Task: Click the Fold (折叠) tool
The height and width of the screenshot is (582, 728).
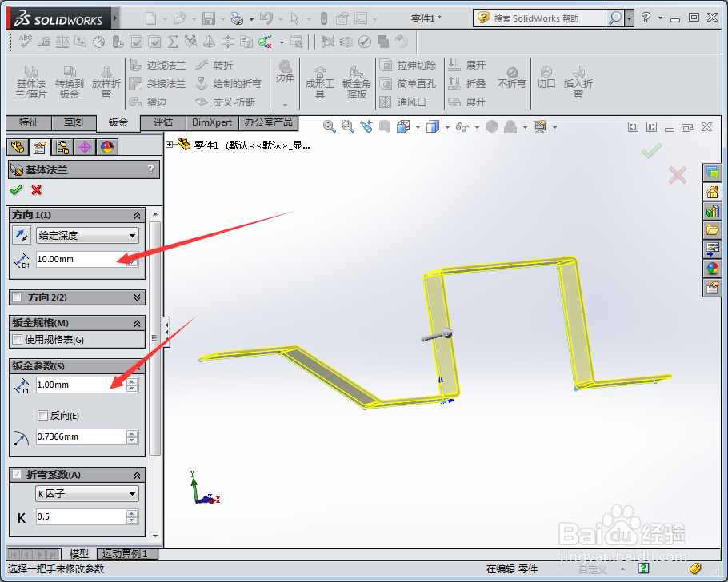Action: [467, 83]
